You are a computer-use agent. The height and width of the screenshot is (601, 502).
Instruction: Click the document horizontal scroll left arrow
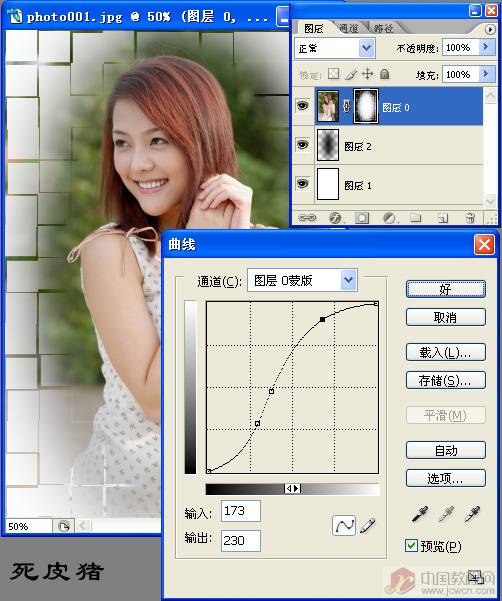83,526
